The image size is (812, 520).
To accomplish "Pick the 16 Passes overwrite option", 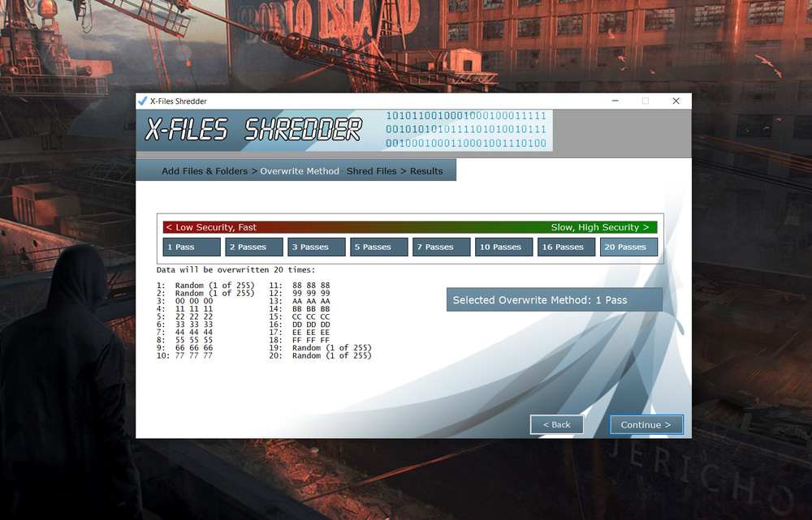I will tap(567, 247).
